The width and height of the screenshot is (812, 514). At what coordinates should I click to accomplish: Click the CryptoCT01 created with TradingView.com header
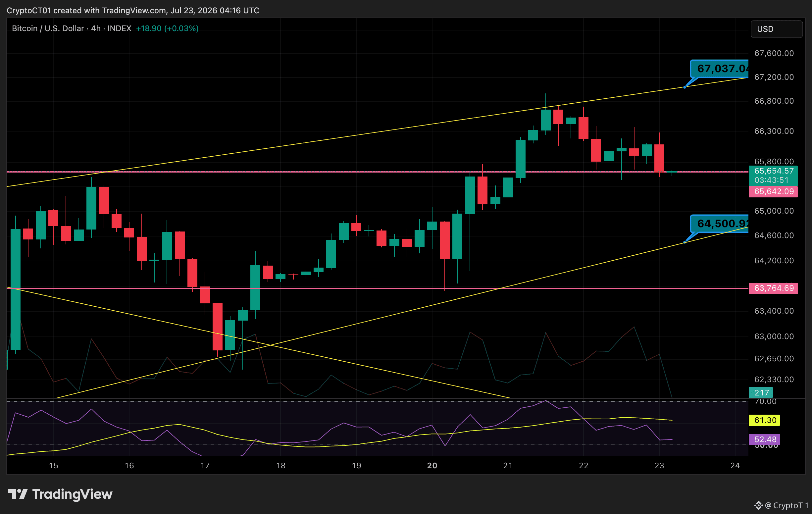click(133, 11)
